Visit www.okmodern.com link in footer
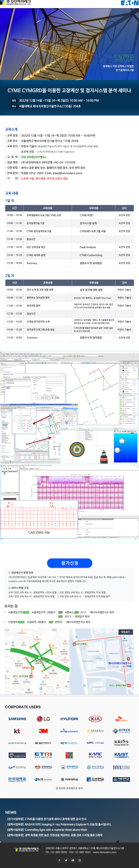Viewport: 139px width, 868px height. (105, 852)
